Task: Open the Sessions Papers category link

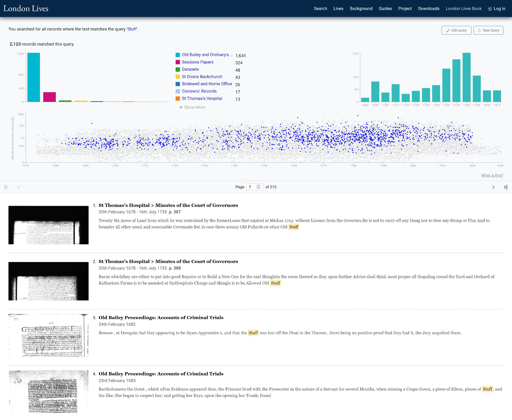Action: 197,62
